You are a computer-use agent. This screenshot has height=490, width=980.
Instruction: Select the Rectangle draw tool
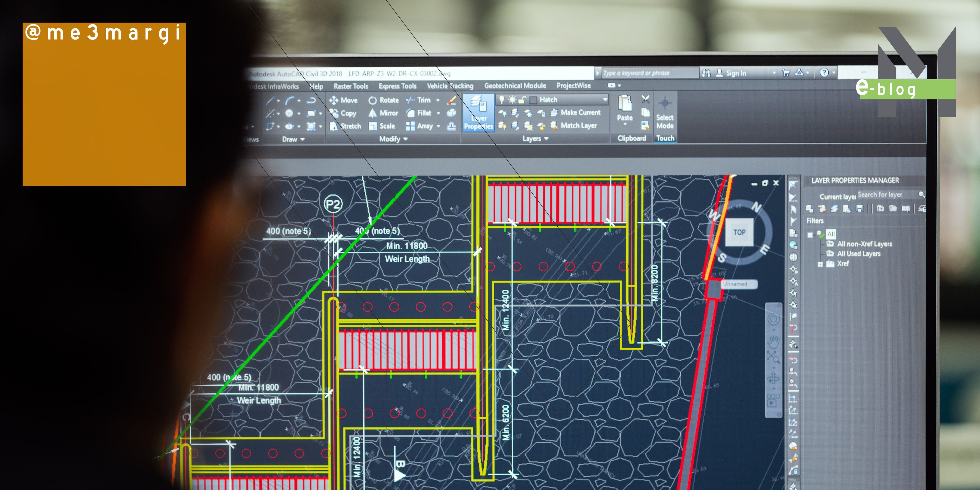pyautogui.click(x=311, y=113)
